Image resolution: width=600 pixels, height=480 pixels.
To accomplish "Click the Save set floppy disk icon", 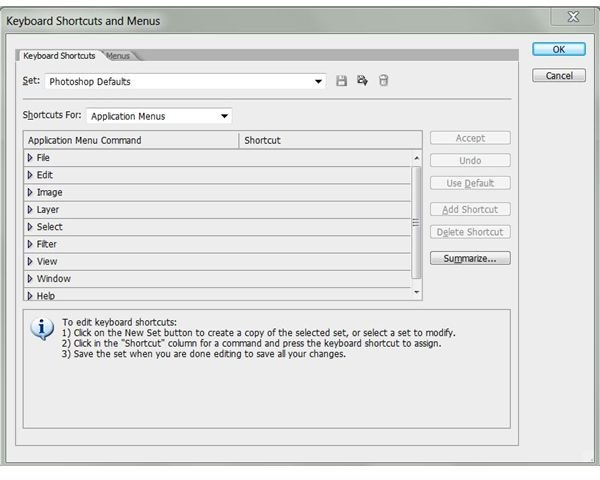I will click(x=341, y=81).
